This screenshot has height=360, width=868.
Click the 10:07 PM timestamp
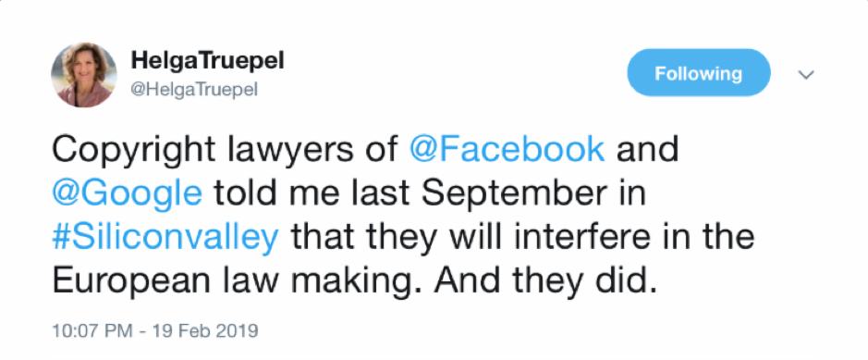[x=92, y=331]
